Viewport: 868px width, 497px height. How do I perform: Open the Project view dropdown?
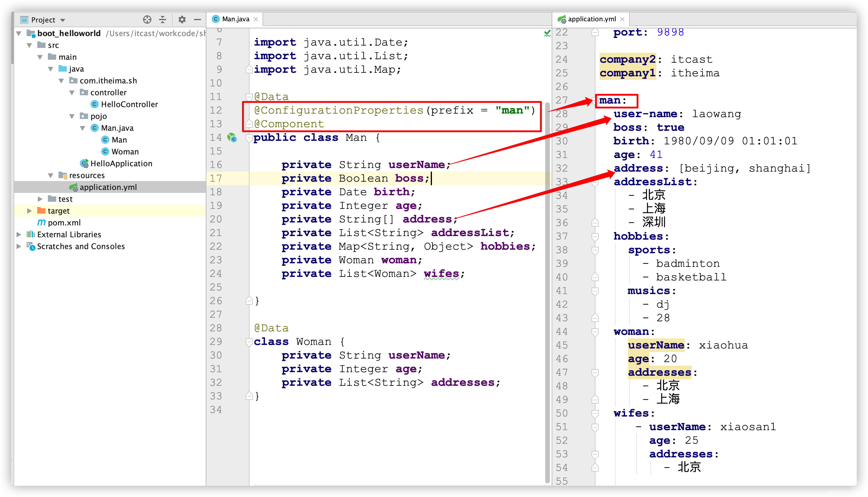click(x=63, y=20)
